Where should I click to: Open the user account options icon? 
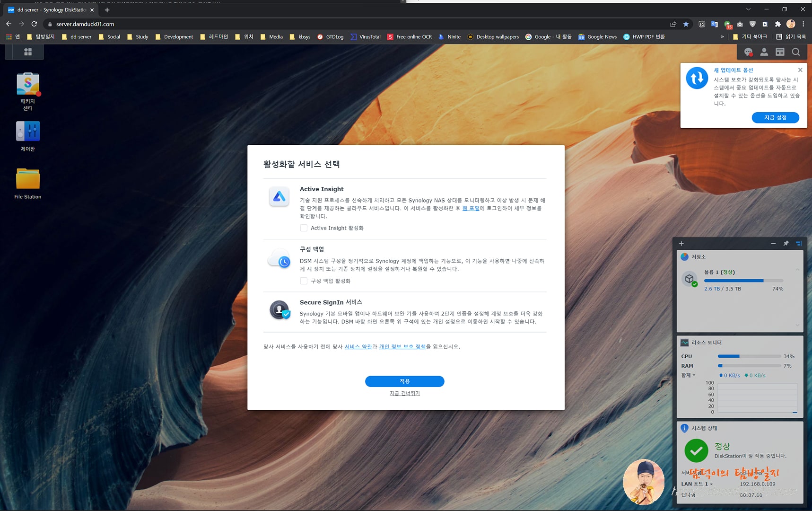coord(764,52)
